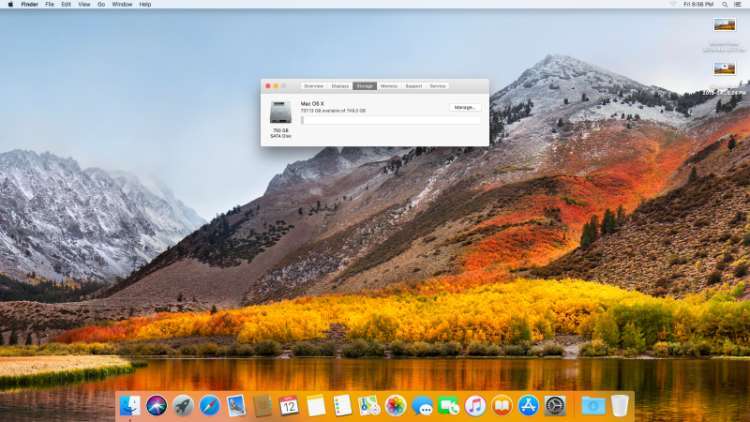Open System Preferences gear icon
The height and width of the screenshot is (422, 750).
[555, 405]
